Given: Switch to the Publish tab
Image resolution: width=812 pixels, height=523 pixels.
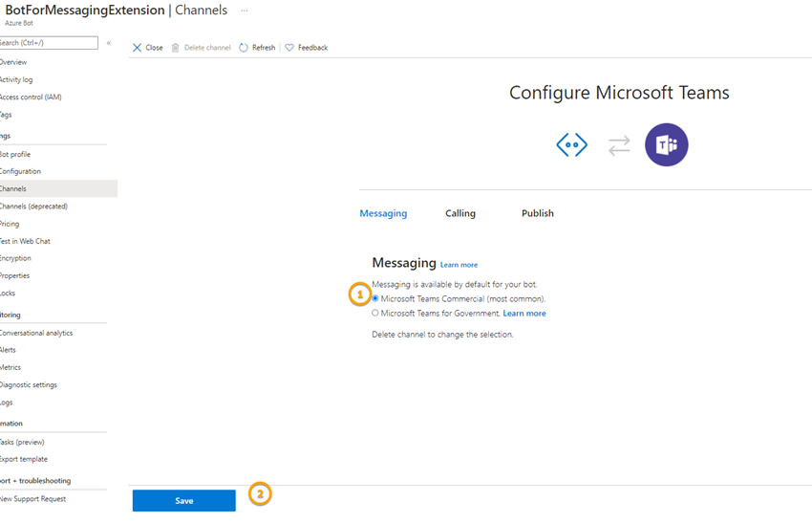Looking at the screenshot, I should (x=538, y=213).
